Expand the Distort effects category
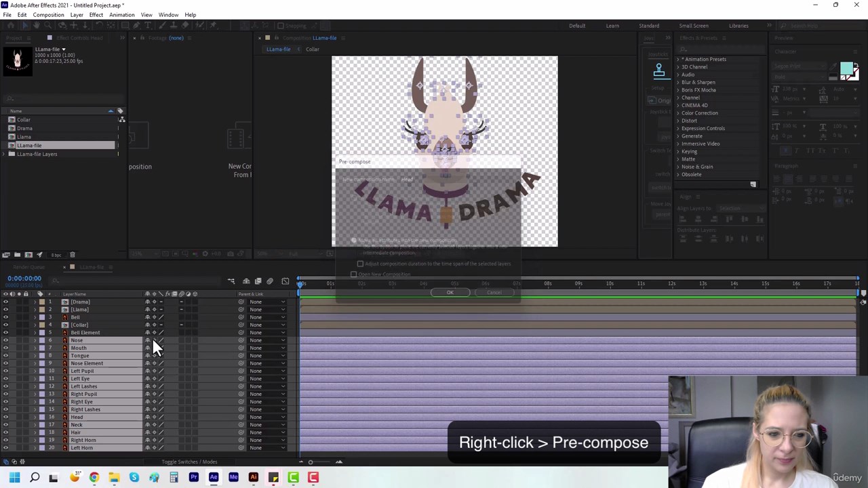Image resolution: width=868 pixels, height=488 pixels. (678, 121)
